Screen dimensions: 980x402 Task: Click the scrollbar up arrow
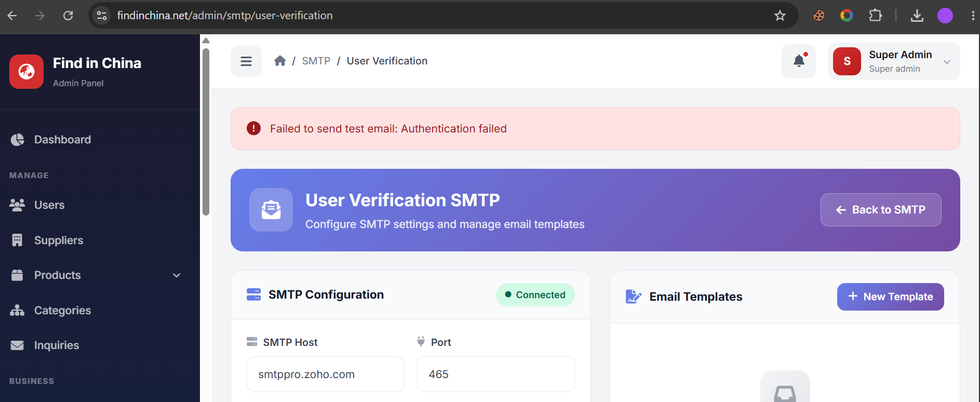click(x=206, y=41)
